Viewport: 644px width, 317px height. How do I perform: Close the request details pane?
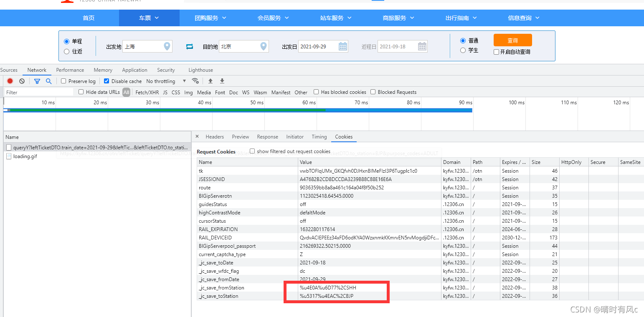coord(197,136)
